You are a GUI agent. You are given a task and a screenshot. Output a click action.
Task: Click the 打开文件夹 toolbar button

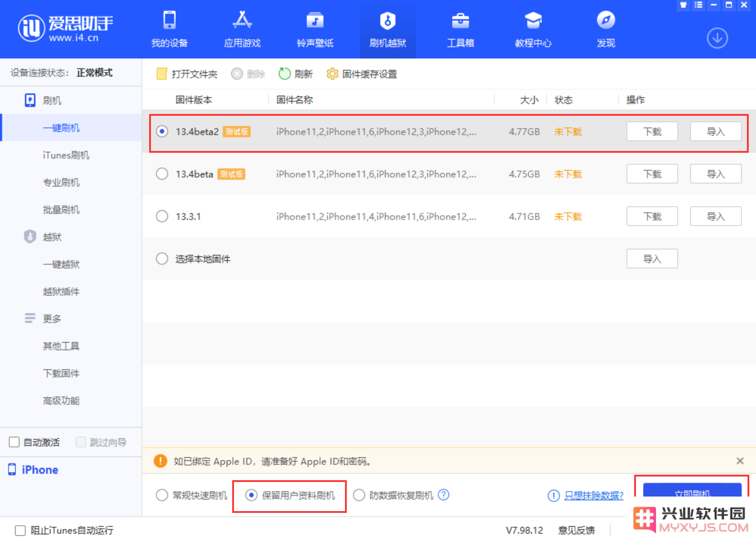[x=187, y=74]
